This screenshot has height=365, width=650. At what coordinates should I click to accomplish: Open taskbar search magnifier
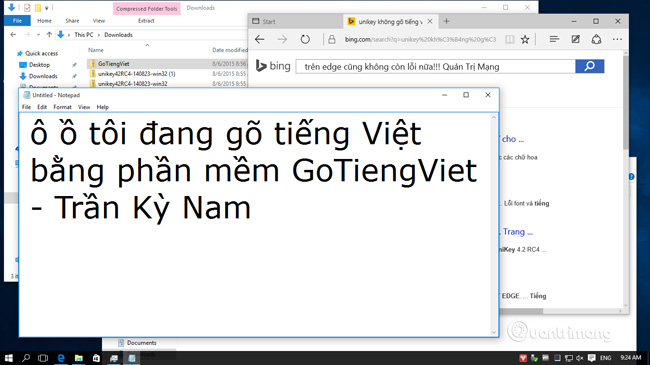(x=26, y=358)
